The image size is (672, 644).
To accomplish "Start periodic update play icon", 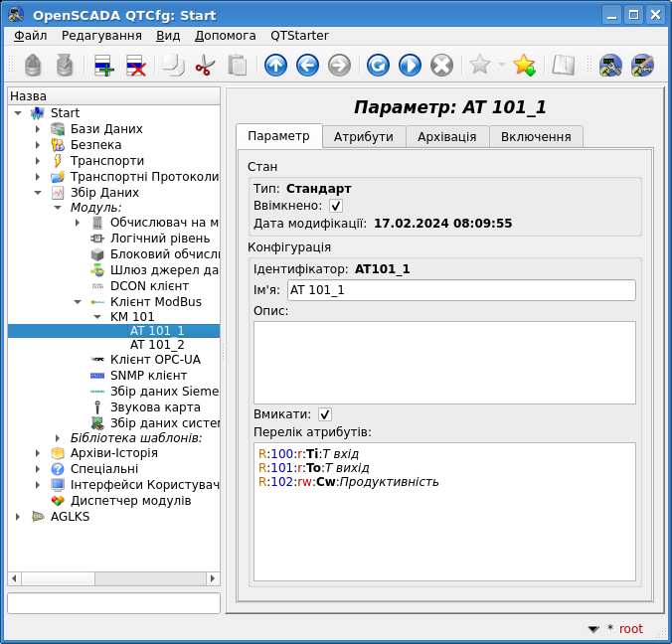I will pos(410,66).
